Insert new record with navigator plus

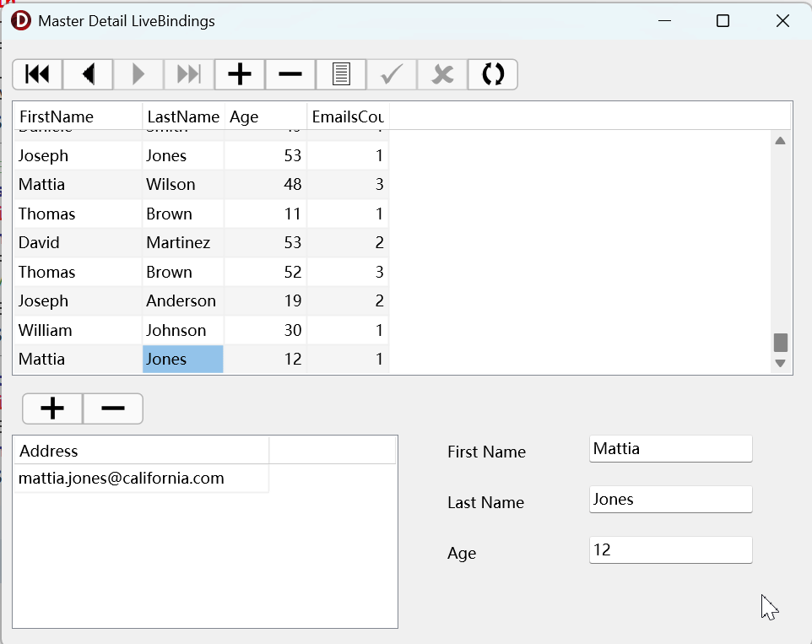[x=240, y=74]
